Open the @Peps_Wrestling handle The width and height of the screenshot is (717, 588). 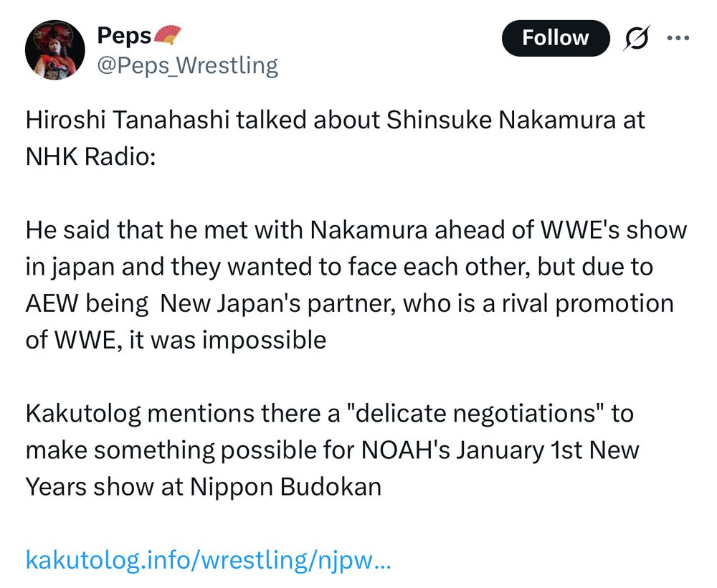[x=187, y=65]
